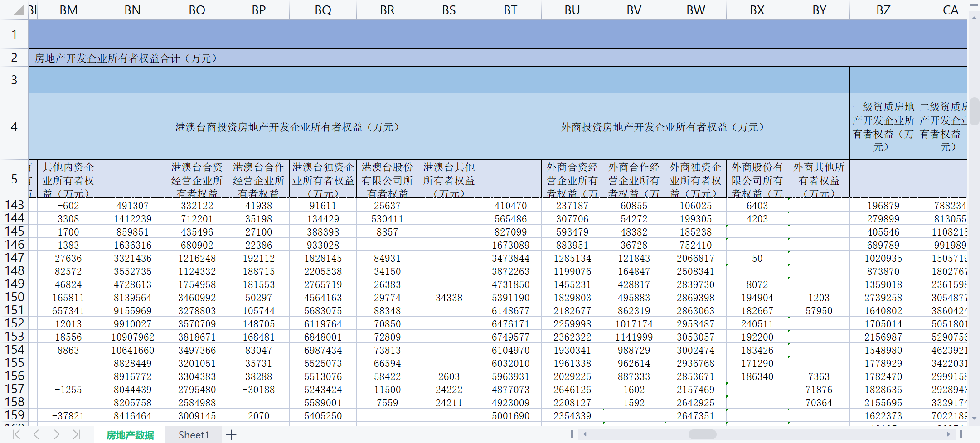
Task: Select cell with value -602
Action: [68, 206]
